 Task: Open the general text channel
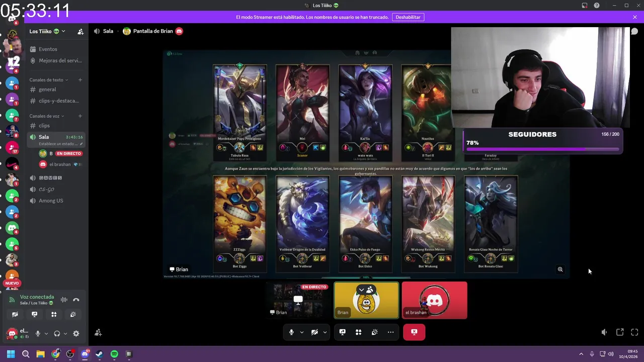[56, 89]
